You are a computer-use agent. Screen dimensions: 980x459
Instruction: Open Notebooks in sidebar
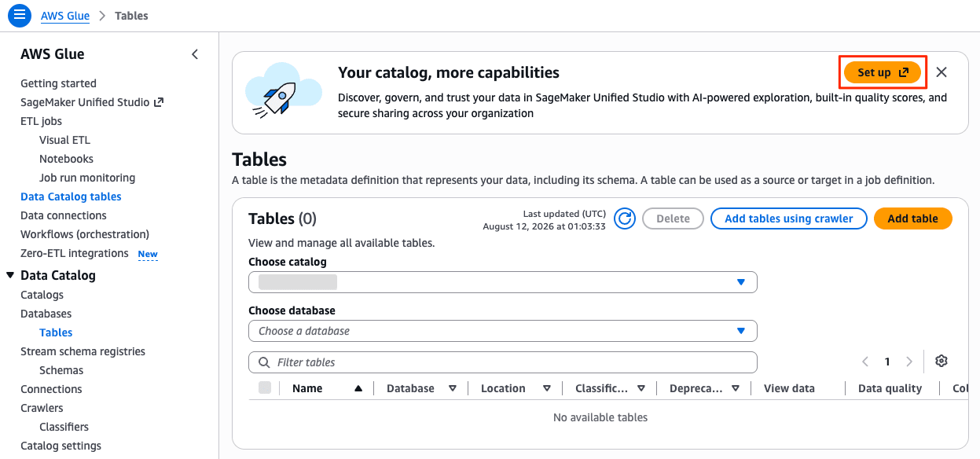pos(66,159)
